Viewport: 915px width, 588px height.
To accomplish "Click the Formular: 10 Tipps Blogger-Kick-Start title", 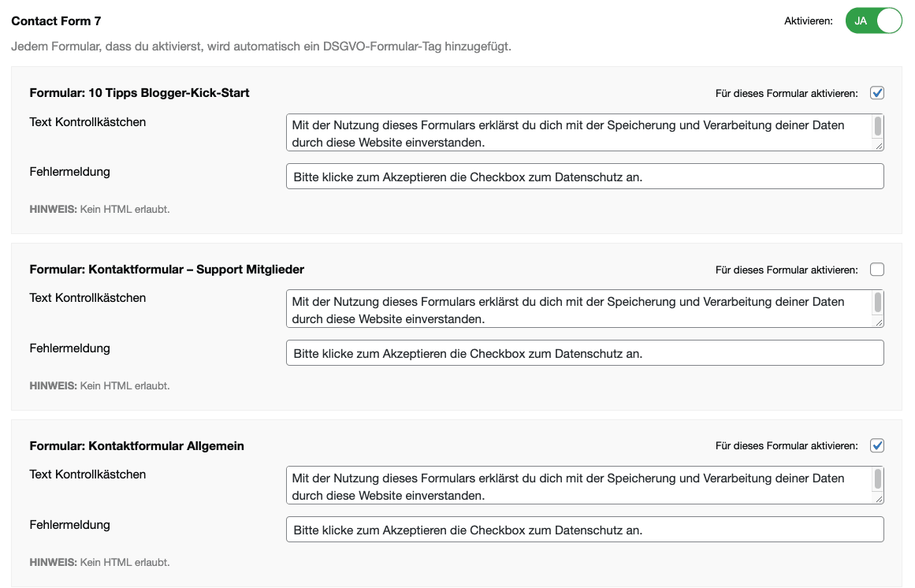I will [x=139, y=93].
